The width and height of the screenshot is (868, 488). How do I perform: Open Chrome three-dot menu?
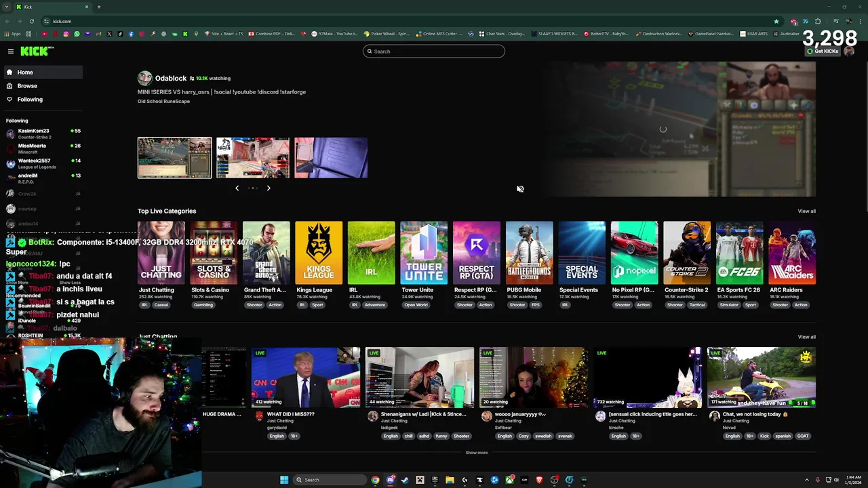tap(860, 21)
